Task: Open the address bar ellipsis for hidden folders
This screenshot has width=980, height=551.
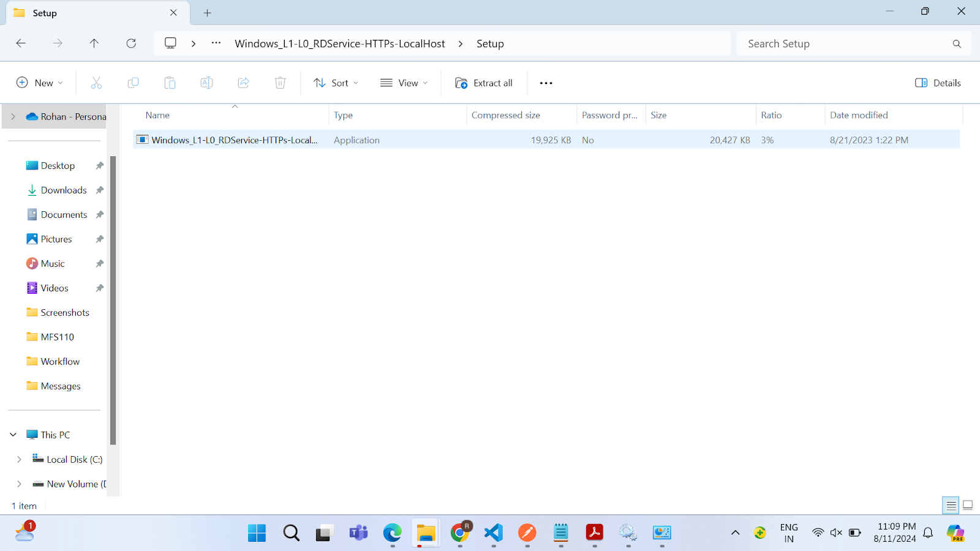Action: (216, 43)
